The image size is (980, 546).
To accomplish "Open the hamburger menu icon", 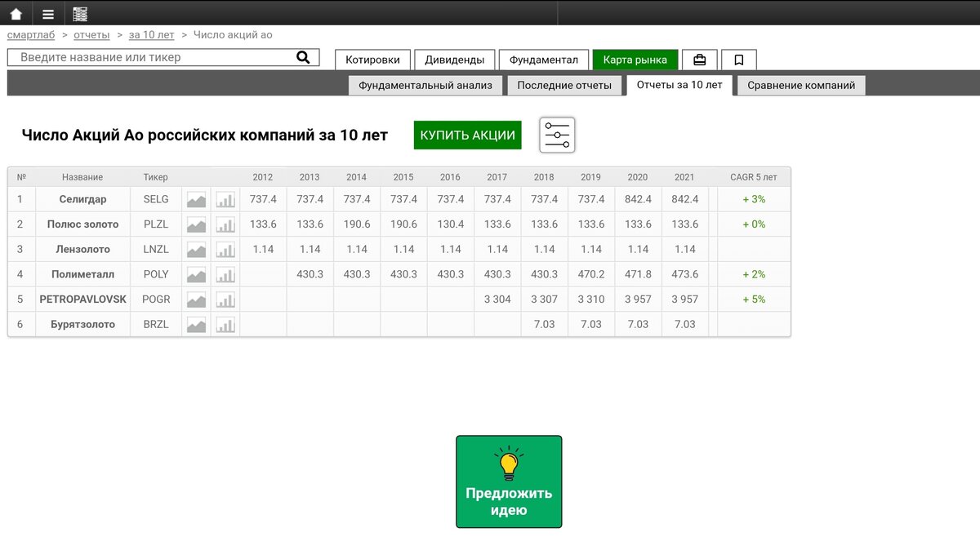I will (x=48, y=13).
